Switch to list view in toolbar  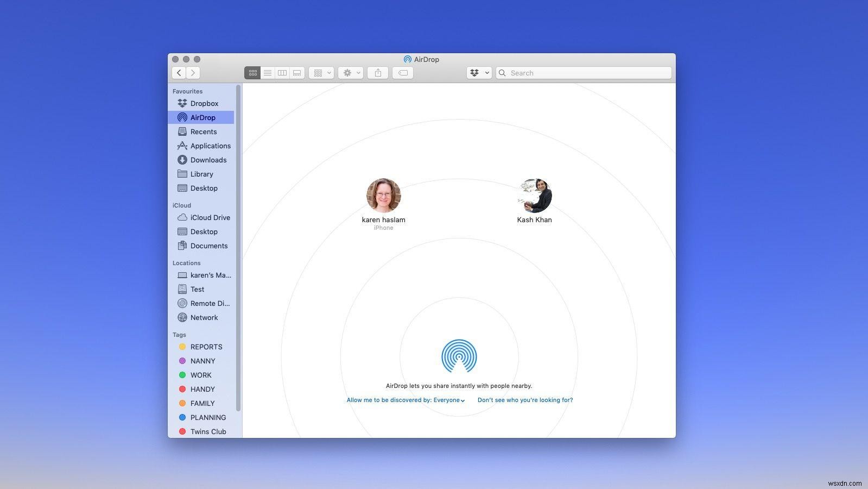[x=268, y=73]
